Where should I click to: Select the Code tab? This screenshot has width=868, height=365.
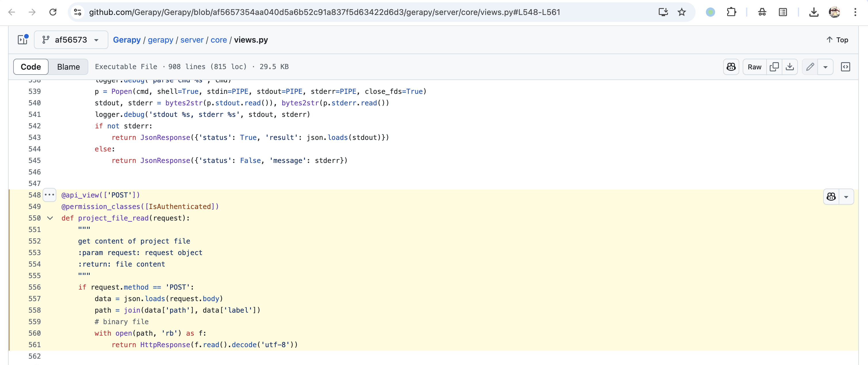click(x=31, y=67)
